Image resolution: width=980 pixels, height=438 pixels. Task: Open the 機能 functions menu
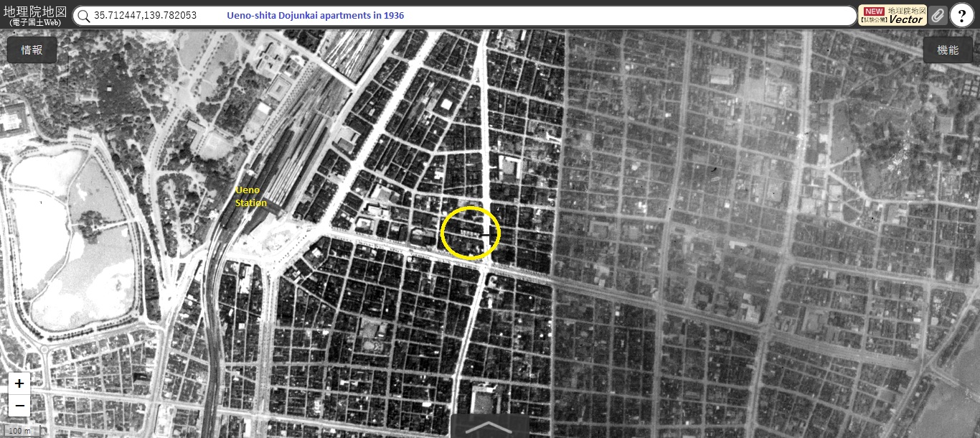click(x=947, y=50)
